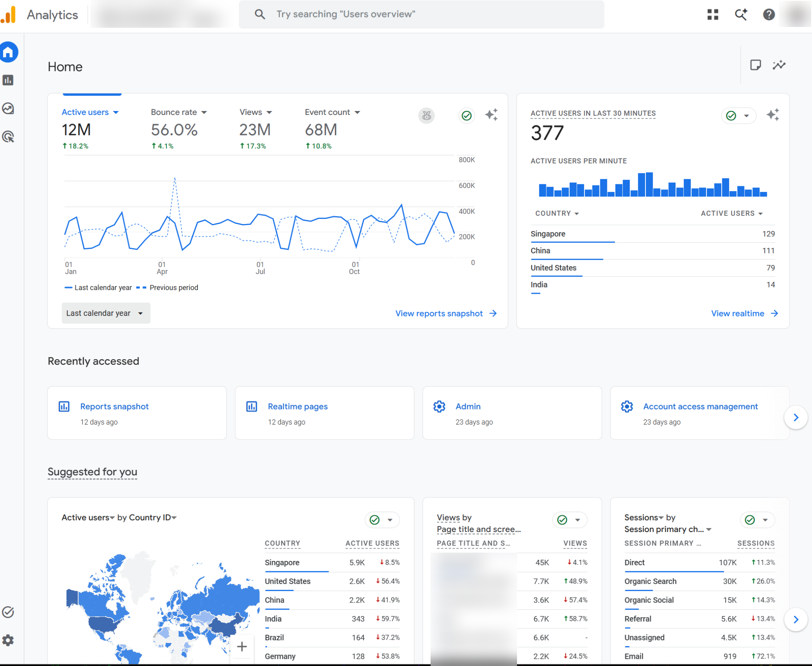Open the Country ID dimension dropdown
The width and height of the screenshot is (812, 666).
153,517
